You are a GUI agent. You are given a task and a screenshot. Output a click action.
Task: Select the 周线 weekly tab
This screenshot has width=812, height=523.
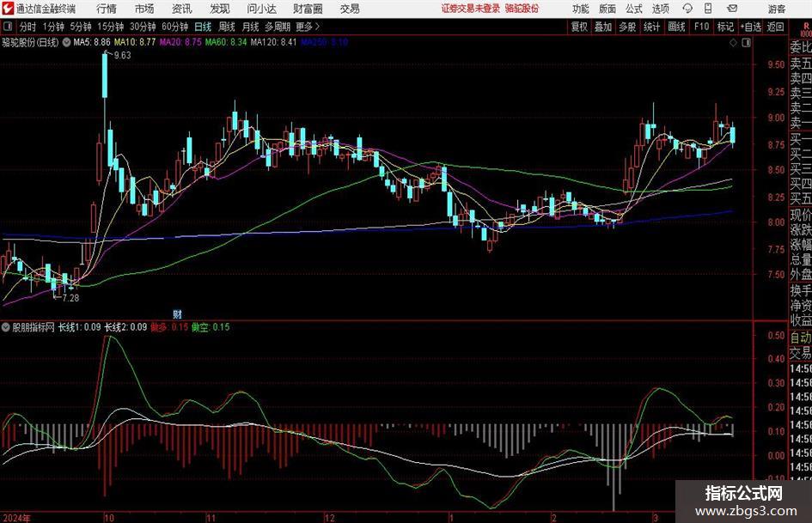tap(227, 27)
